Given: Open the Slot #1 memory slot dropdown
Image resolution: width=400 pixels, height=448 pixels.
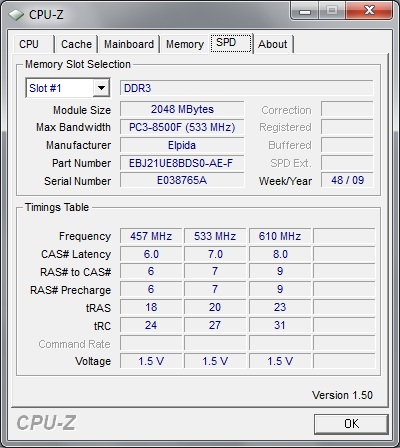Looking at the screenshot, I should [x=68, y=88].
